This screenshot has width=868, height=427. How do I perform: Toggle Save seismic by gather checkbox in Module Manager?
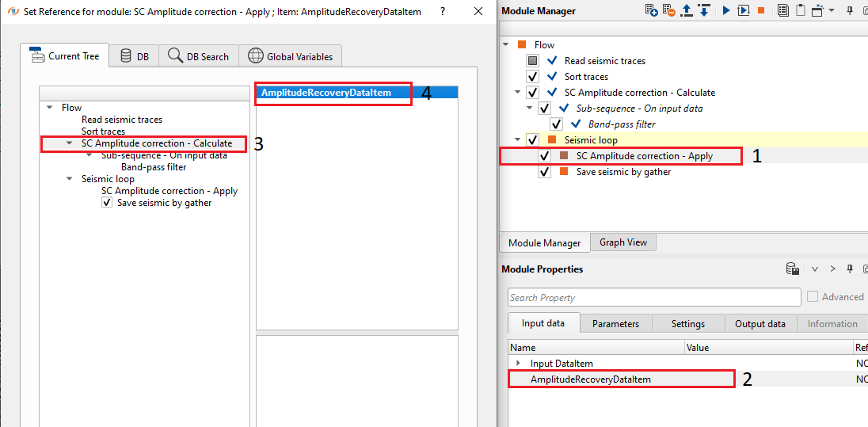point(545,172)
